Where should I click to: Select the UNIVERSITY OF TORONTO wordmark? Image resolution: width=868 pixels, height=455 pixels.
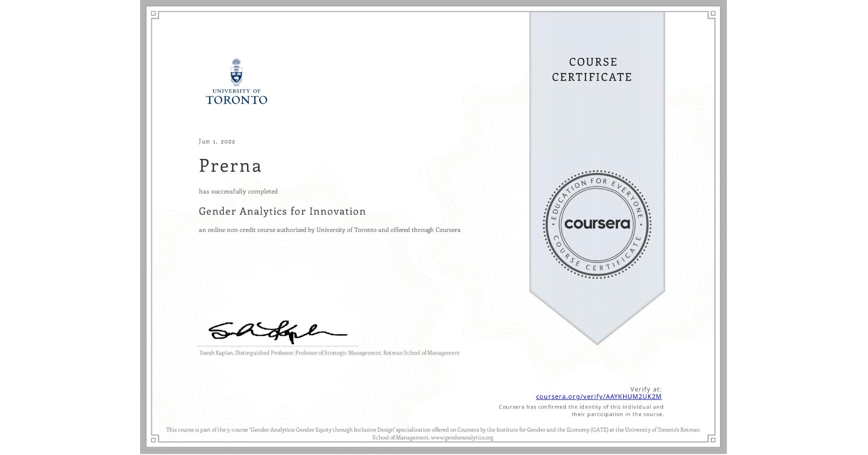click(237, 97)
